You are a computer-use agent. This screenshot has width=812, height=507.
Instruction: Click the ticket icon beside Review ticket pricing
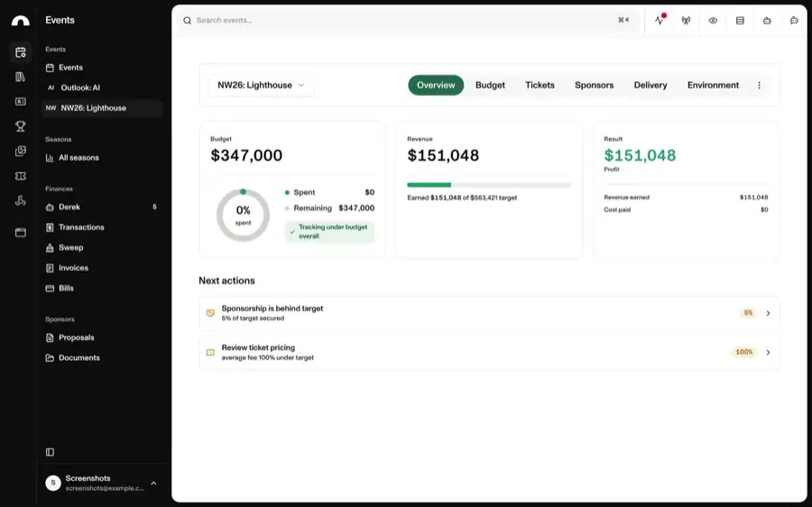tap(210, 352)
